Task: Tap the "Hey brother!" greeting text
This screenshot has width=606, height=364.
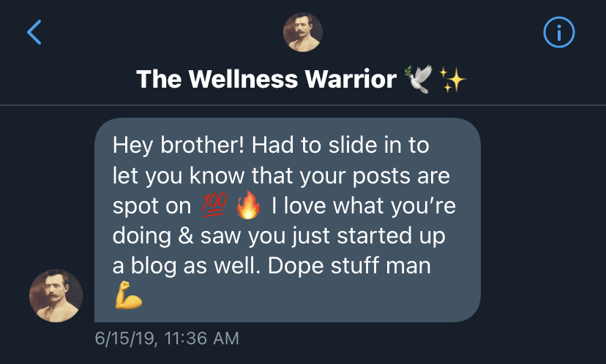Action: pyautogui.click(x=179, y=146)
